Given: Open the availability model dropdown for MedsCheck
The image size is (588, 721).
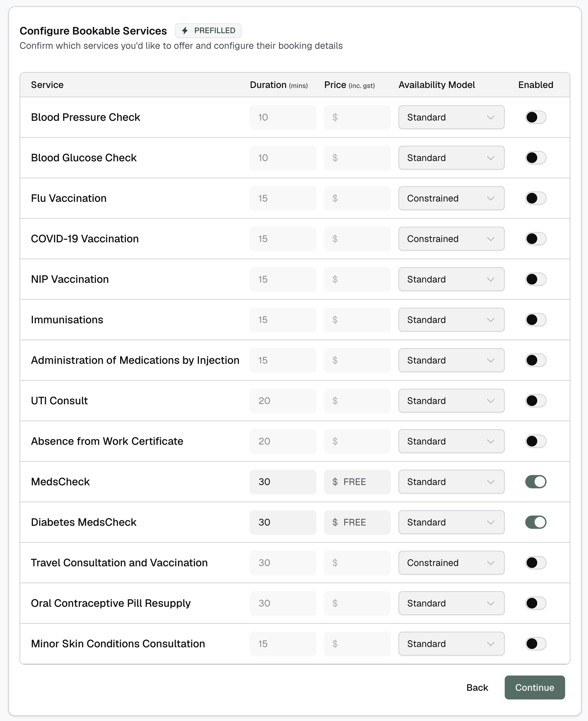Looking at the screenshot, I should [451, 481].
